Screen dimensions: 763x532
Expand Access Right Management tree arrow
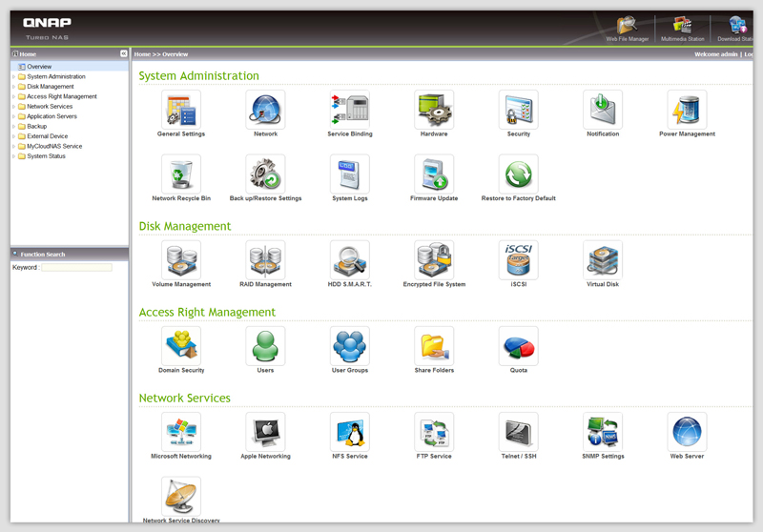[x=13, y=97]
